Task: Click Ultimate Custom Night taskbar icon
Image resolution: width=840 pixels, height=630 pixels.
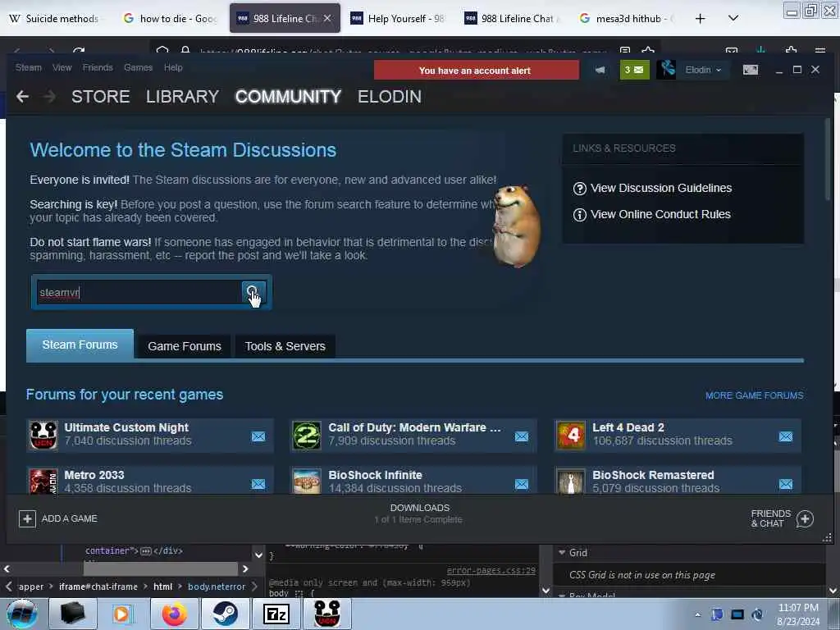Action: [326, 614]
